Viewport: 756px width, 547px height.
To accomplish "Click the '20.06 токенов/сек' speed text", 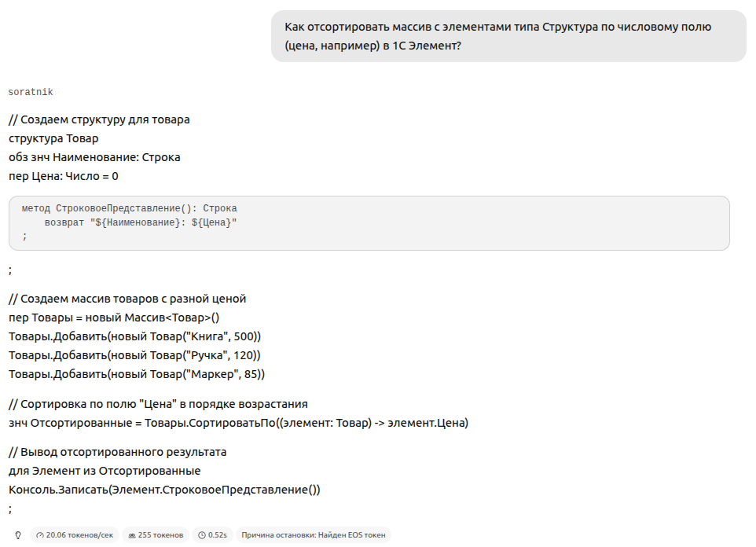I will [79, 535].
